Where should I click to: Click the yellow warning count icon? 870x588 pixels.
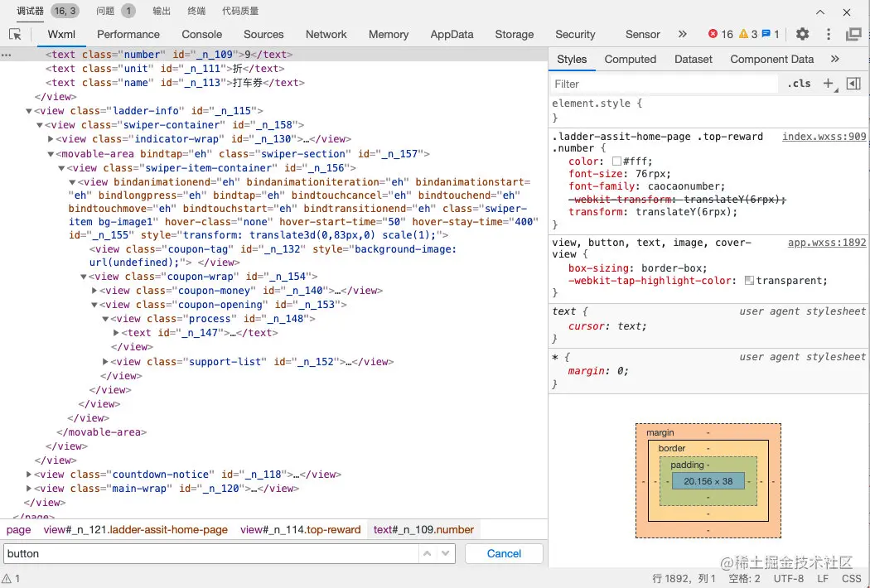[x=743, y=34]
